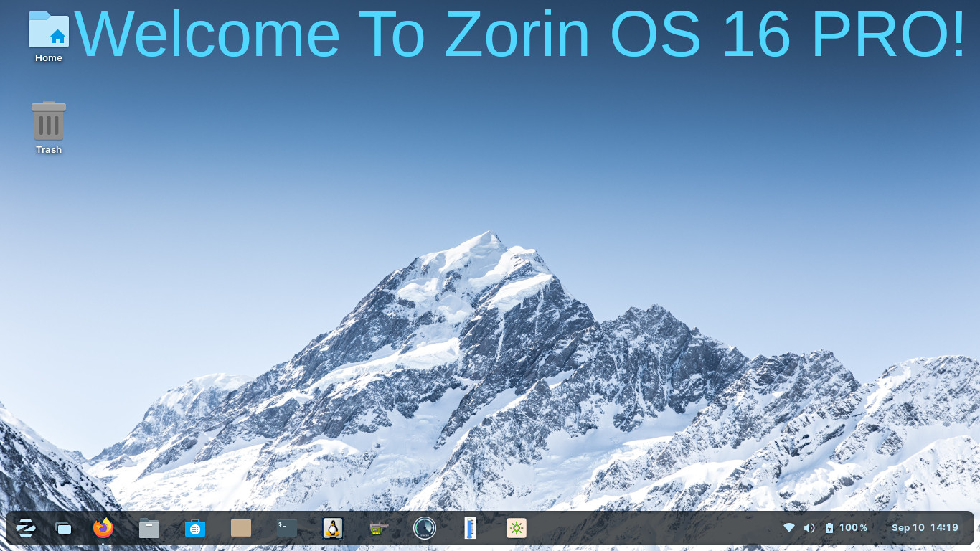Click the tan square app icon

pos(241,528)
